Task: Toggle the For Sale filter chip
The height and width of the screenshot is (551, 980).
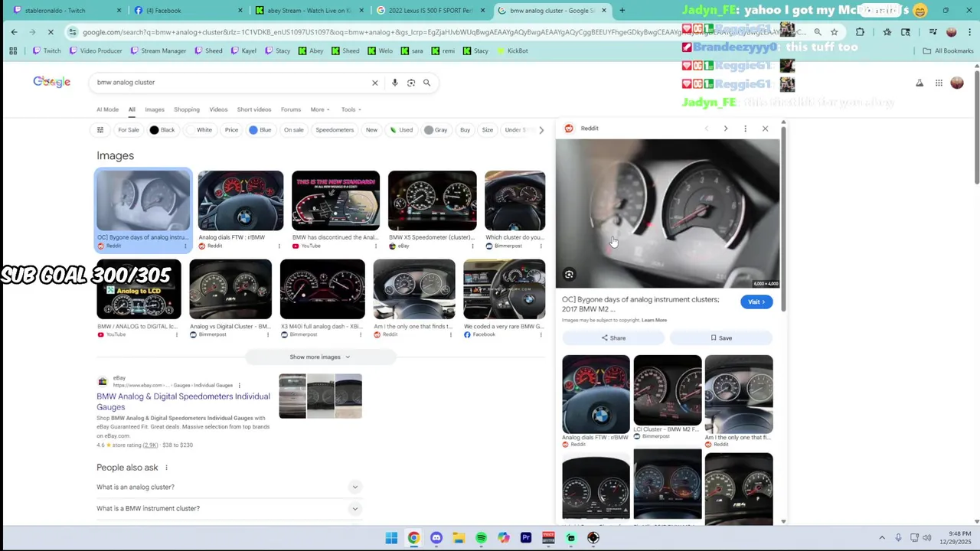Action: click(x=129, y=130)
